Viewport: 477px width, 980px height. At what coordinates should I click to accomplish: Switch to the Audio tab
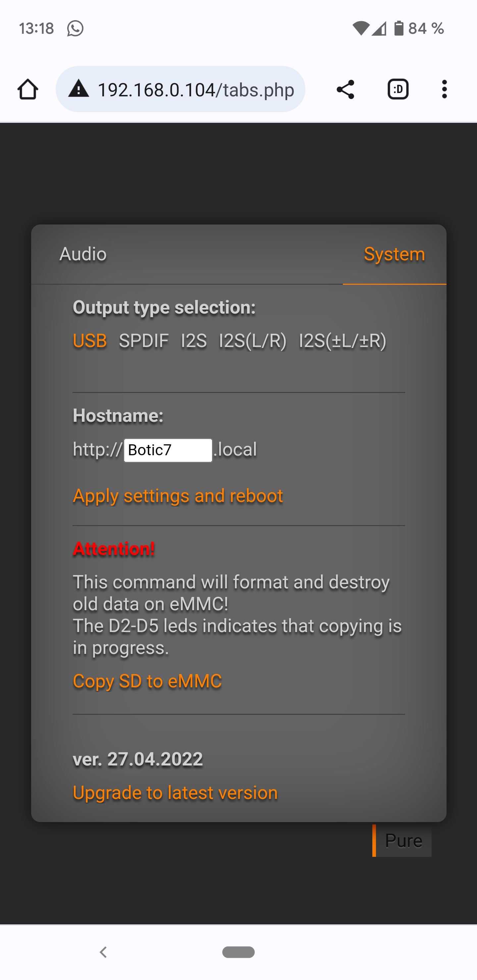83,254
